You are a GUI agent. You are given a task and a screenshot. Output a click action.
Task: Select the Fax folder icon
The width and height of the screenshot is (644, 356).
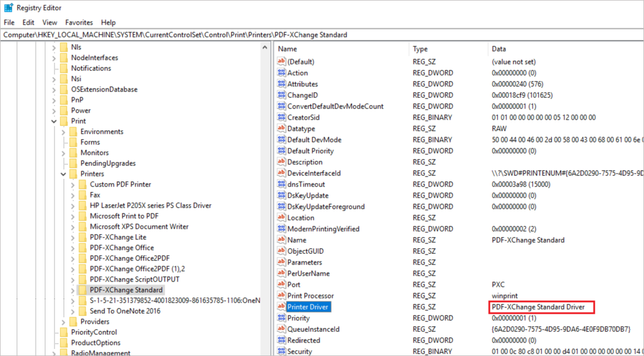[x=83, y=195]
